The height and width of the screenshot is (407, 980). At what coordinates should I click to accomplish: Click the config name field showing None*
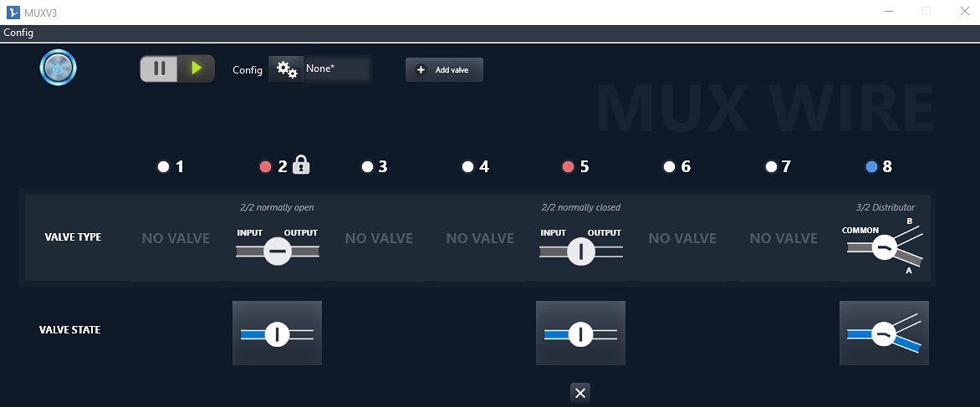(336, 69)
